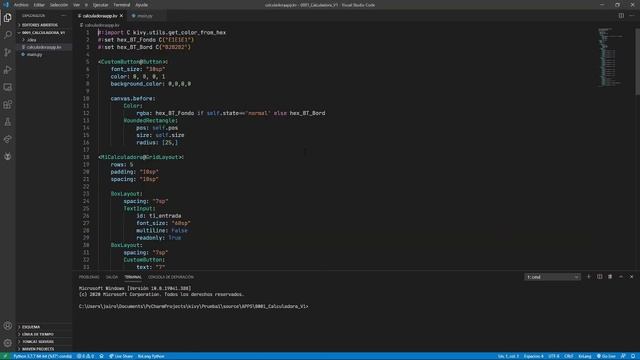Click remote window indicator in status bar
640x360 pixels.
(x=5, y=356)
